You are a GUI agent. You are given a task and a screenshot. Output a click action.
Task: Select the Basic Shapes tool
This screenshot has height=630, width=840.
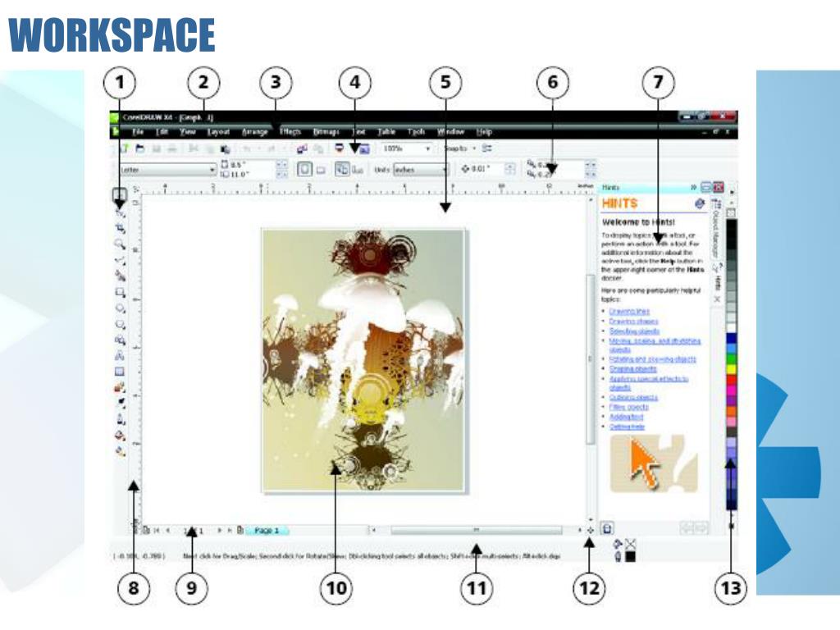pos(120,340)
